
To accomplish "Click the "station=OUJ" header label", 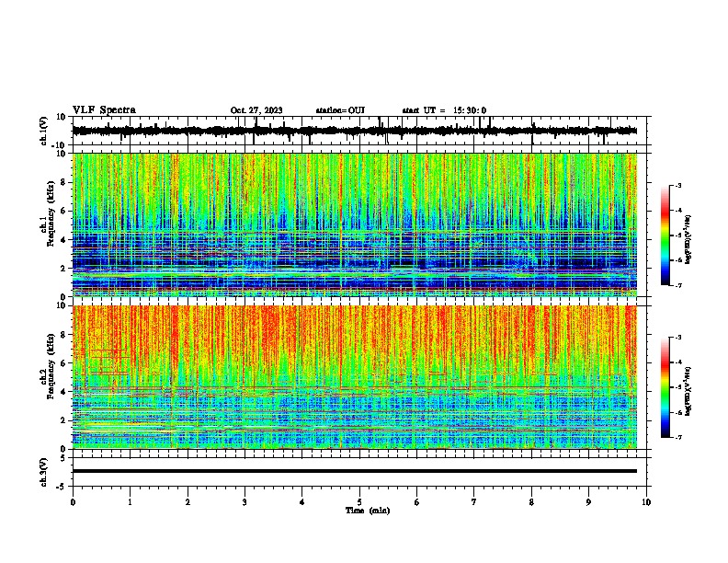I will (340, 110).
